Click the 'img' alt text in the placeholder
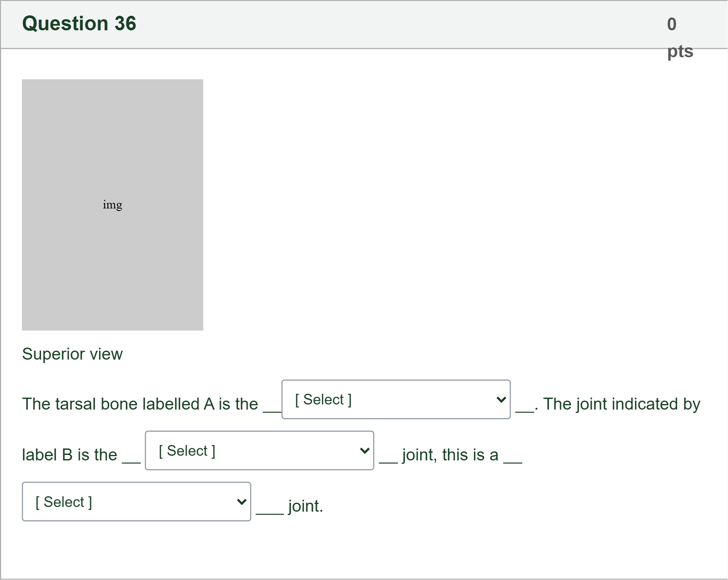The width and height of the screenshot is (728, 580). coord(112,205)
